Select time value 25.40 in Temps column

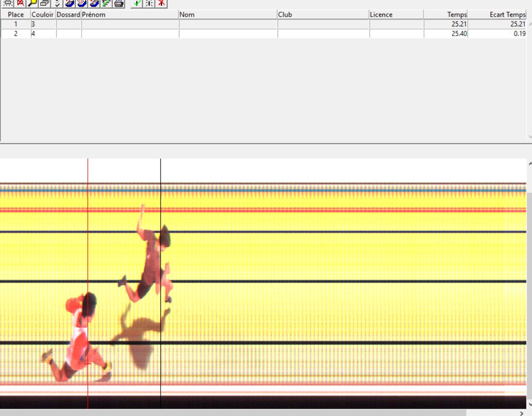click(x=445, y=34)
